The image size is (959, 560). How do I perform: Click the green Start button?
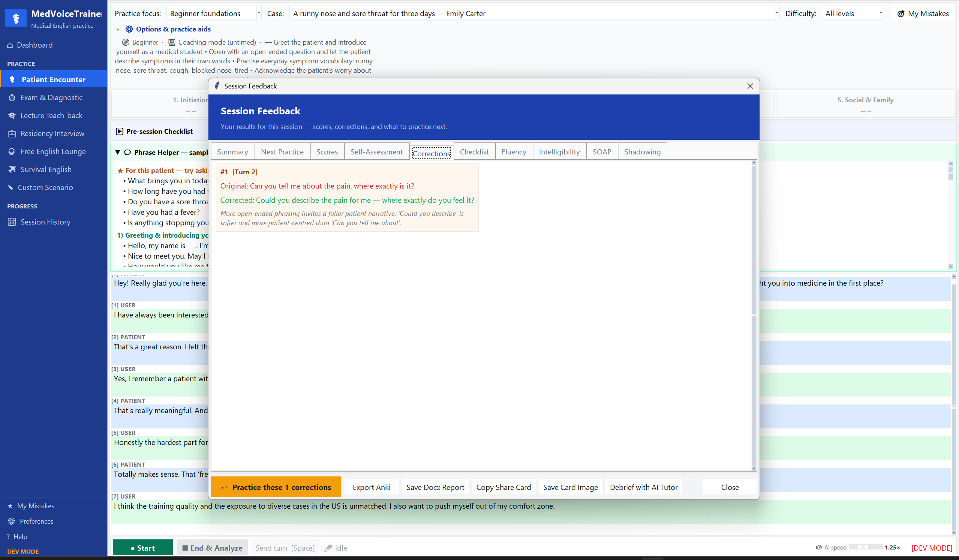[143, 548]
